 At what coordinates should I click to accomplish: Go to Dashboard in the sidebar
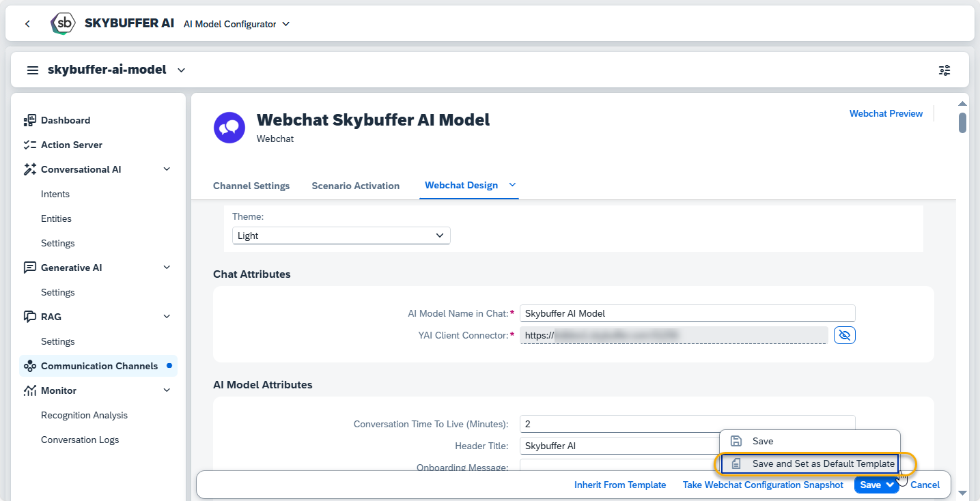click(66, 120)
